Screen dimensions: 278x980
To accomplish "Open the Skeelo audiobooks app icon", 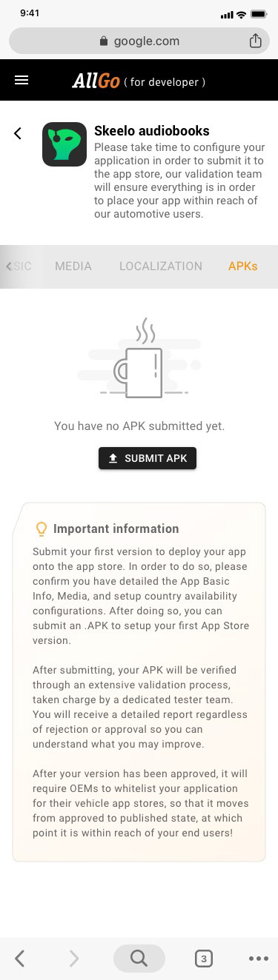I will pyautogui.click(x=64, y=144).
